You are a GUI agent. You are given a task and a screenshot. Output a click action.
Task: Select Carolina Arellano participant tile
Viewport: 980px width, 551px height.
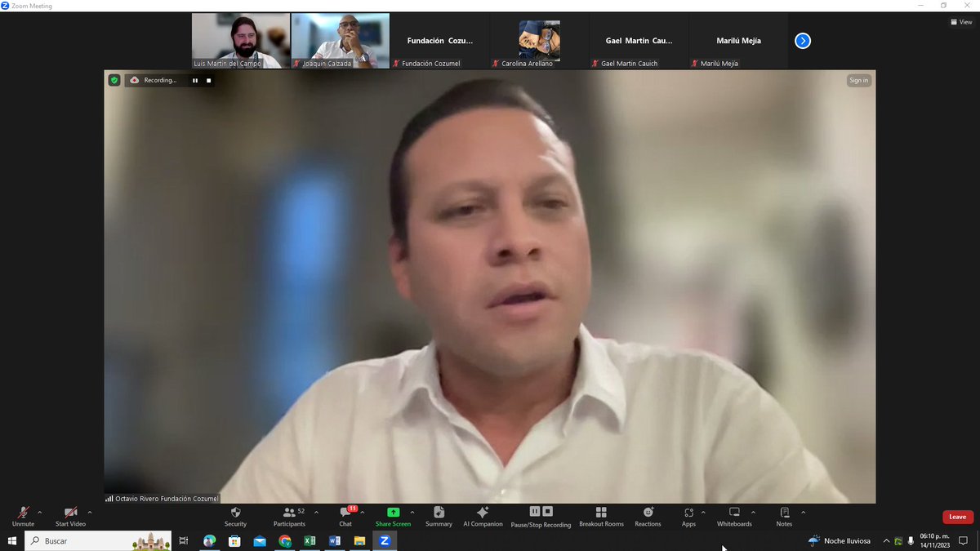(540, 41)
